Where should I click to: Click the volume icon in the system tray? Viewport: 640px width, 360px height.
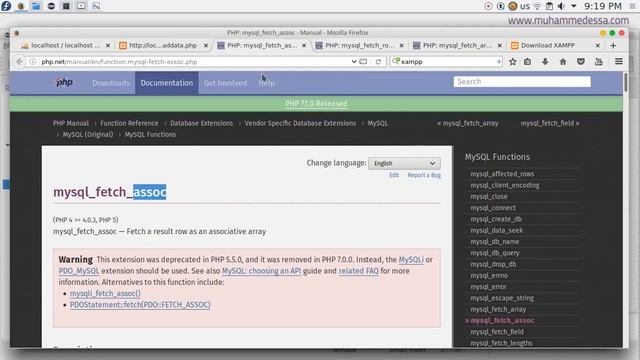562,6
